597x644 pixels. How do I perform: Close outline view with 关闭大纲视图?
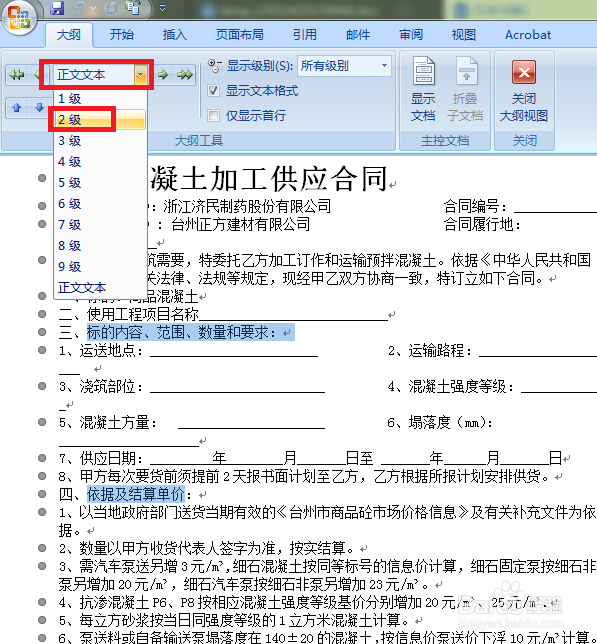tap(524, 89)
